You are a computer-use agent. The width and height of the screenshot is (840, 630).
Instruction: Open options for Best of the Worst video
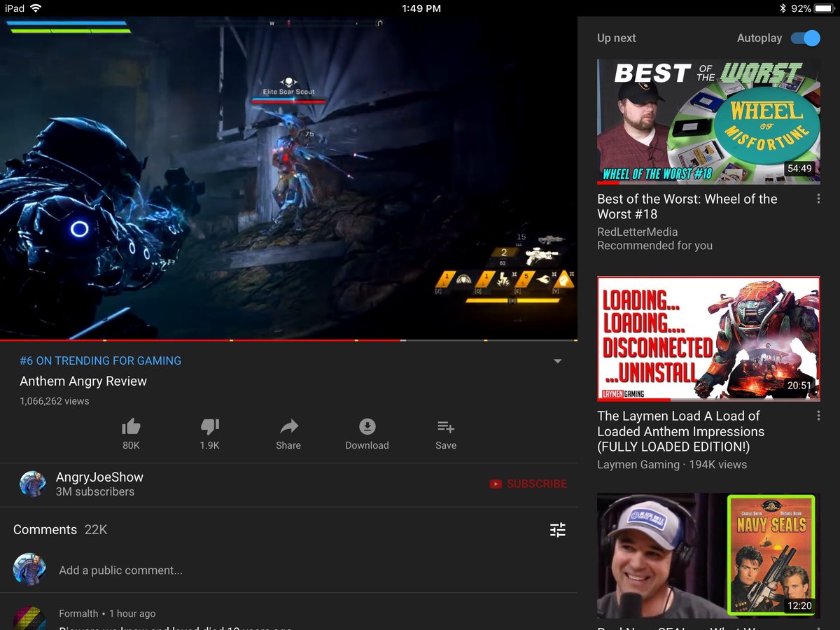[x=818, y=199]
